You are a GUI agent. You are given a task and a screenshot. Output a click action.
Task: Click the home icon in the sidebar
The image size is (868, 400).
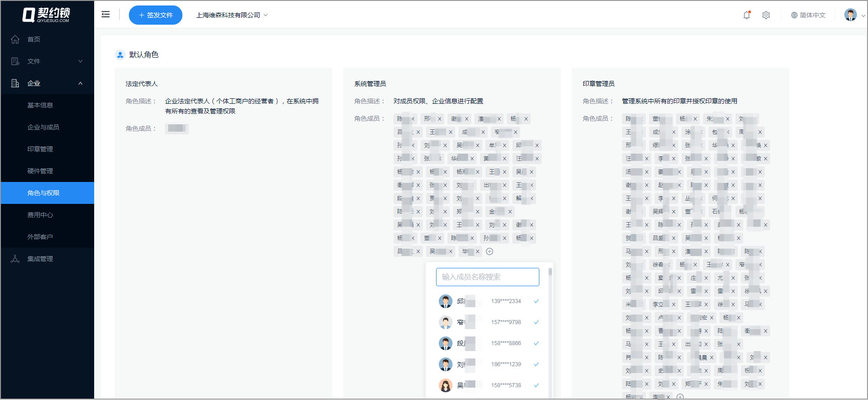(x=15, y=39)
